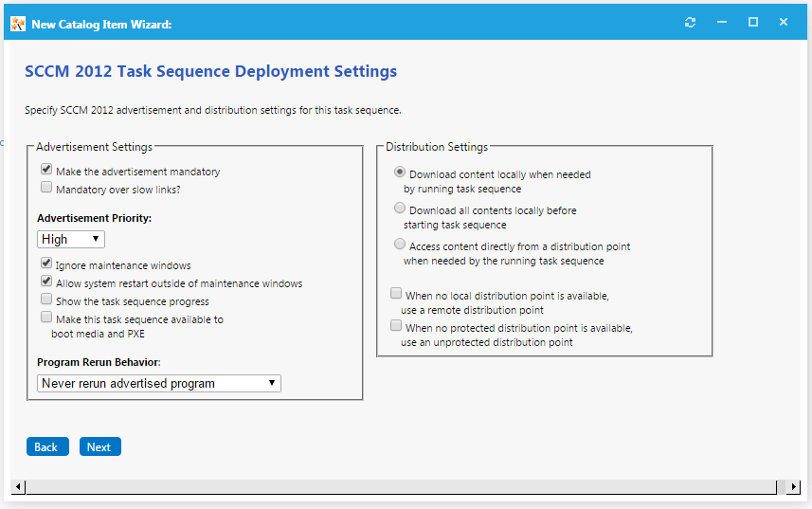Viewport: 812px width, 509px height.
Task: Expand the Program Rerun Behavior dropdown
Action: (x=159, y=384)
